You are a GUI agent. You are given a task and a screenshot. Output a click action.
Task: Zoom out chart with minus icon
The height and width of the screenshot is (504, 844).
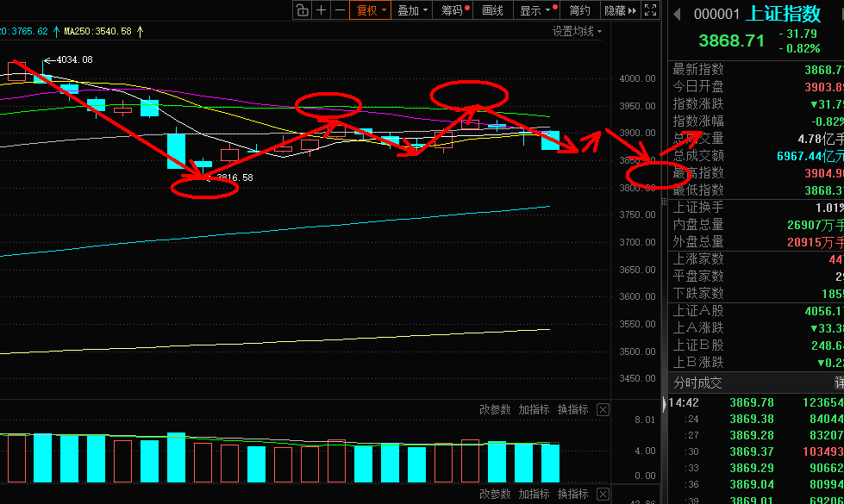(x=340, y=10)
